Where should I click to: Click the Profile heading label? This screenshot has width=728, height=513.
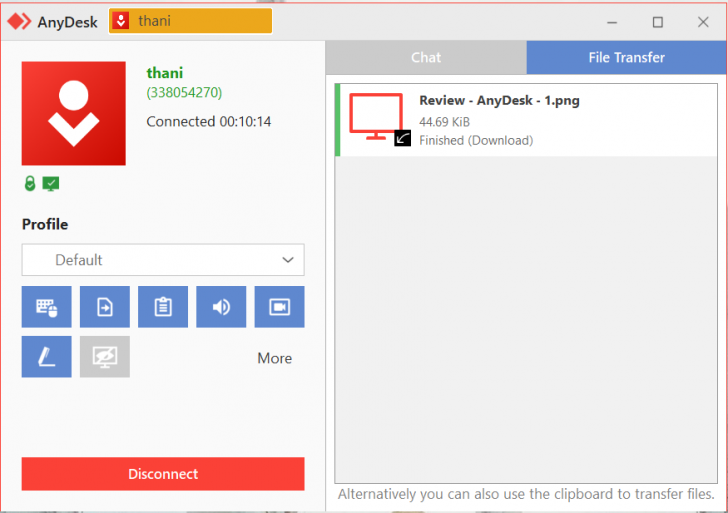(x=45, y=224)
